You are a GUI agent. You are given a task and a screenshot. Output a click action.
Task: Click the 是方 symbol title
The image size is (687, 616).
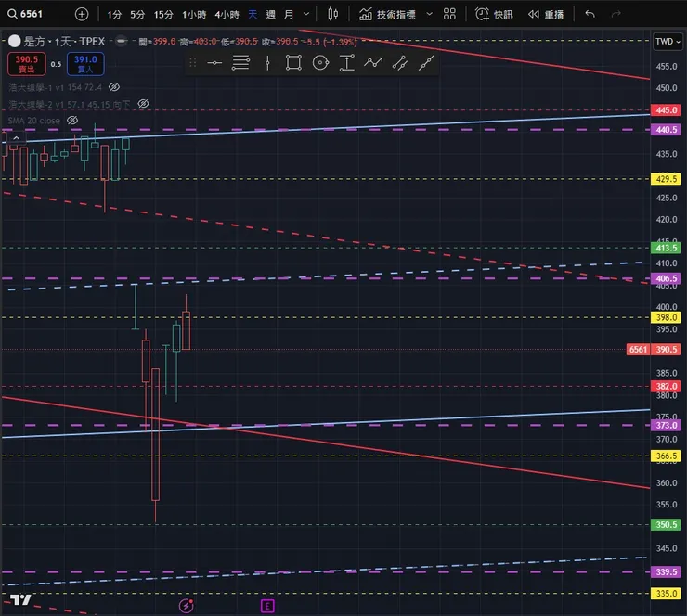pos(64,42)
